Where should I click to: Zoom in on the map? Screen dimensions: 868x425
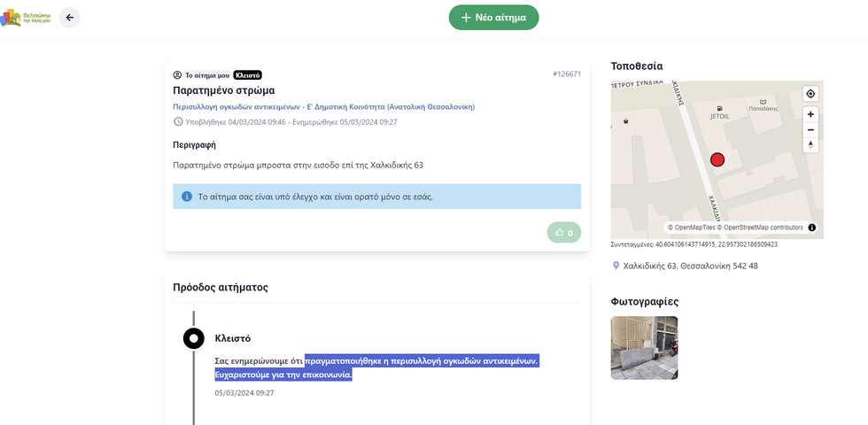click(810, 114)
